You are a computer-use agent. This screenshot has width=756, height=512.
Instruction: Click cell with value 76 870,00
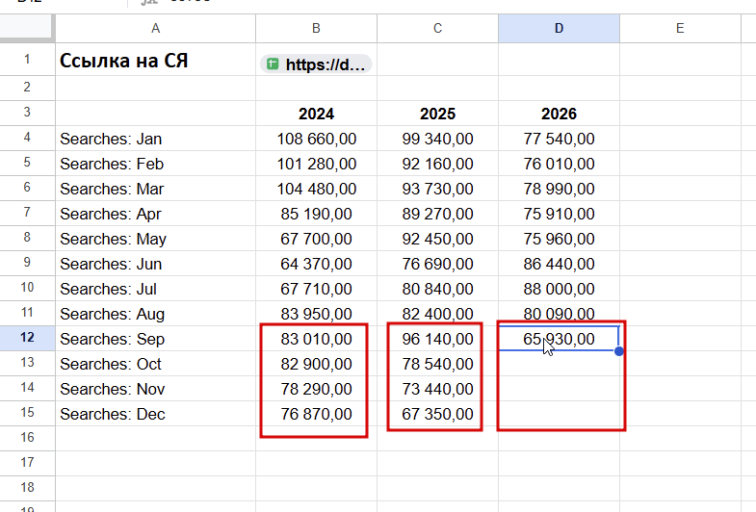point(316,414)
